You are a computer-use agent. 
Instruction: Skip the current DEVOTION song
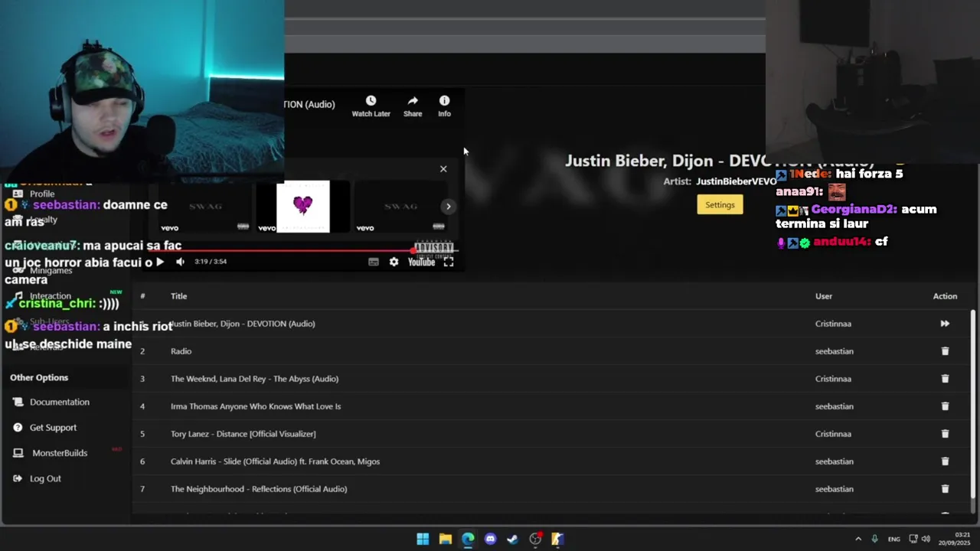click(x=945, y=324)
